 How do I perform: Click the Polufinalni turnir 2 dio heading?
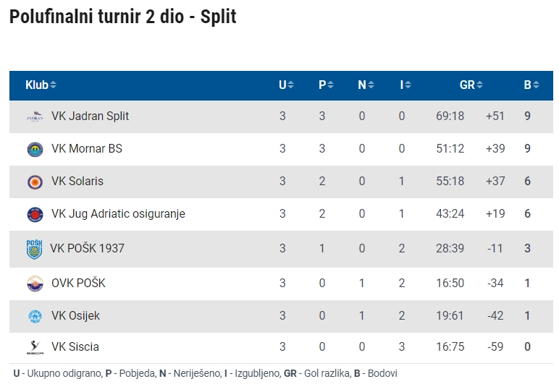point(122,17)
